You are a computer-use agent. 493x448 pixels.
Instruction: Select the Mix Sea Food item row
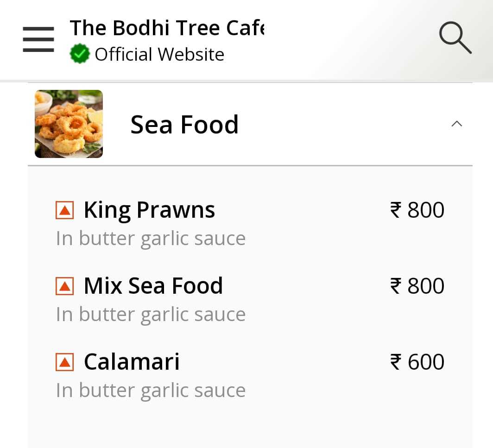tap(153, 286)
